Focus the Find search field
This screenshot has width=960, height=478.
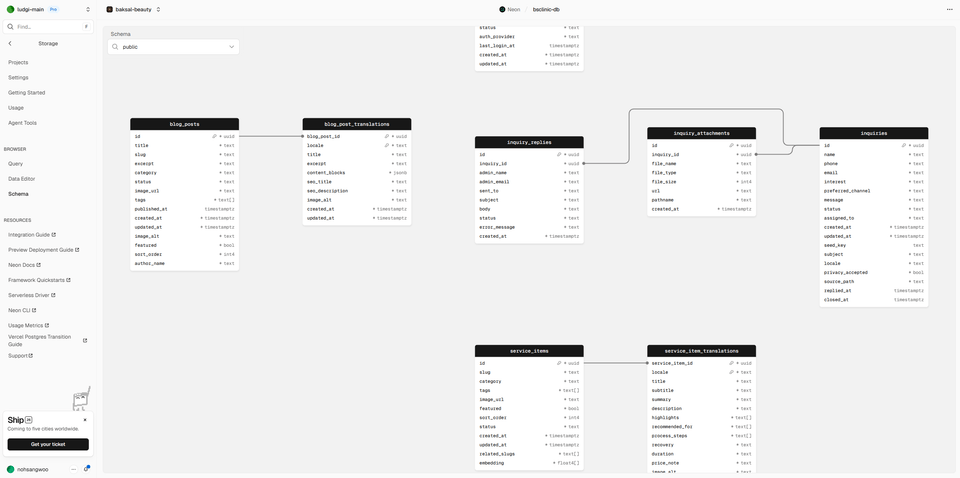(48, 27)
